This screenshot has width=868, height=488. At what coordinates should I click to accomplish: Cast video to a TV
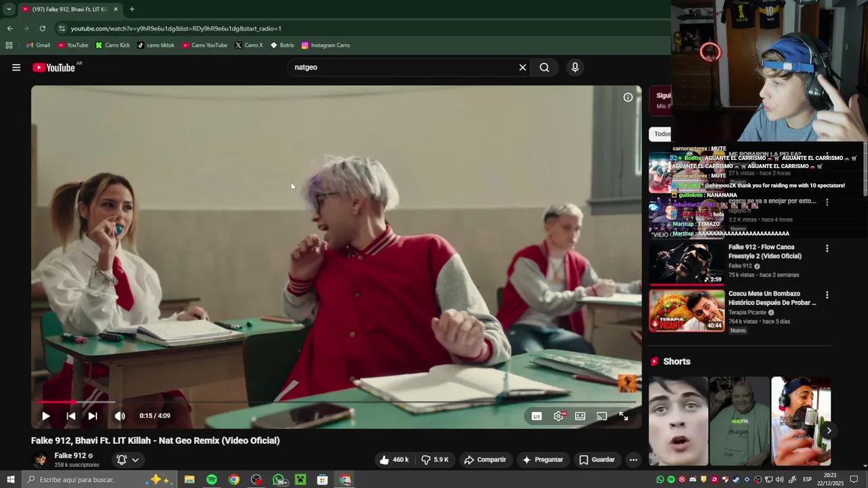[x=601, y=416]
